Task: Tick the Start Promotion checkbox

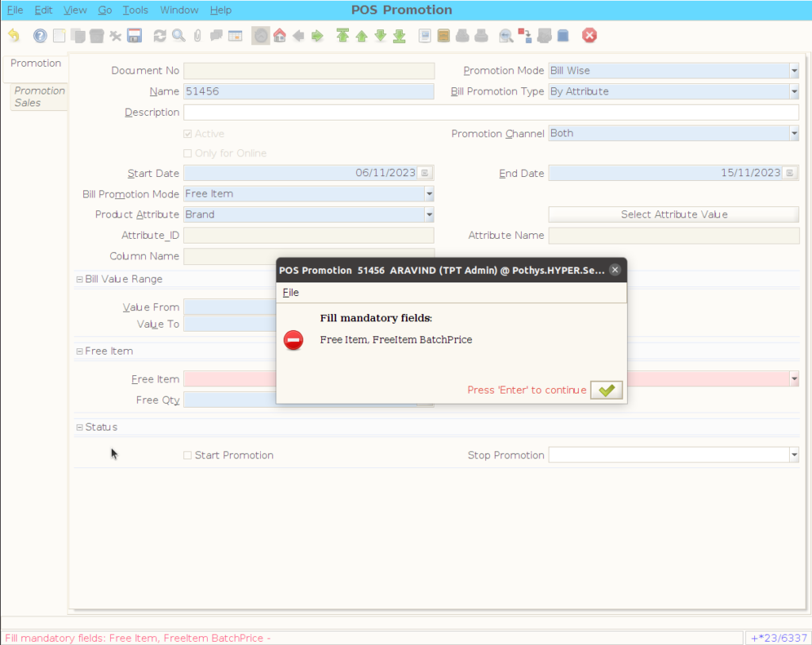Action: point(187,455)
